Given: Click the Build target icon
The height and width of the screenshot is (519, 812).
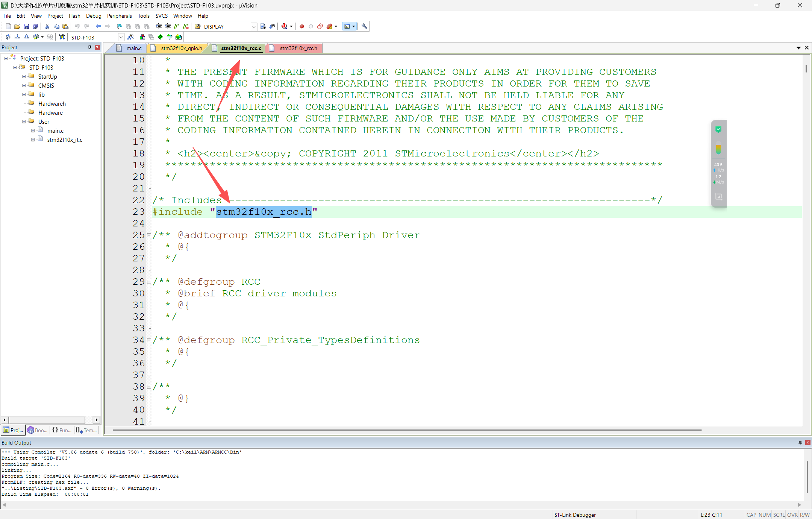Looking at the screenshot, I should [17, 37].
